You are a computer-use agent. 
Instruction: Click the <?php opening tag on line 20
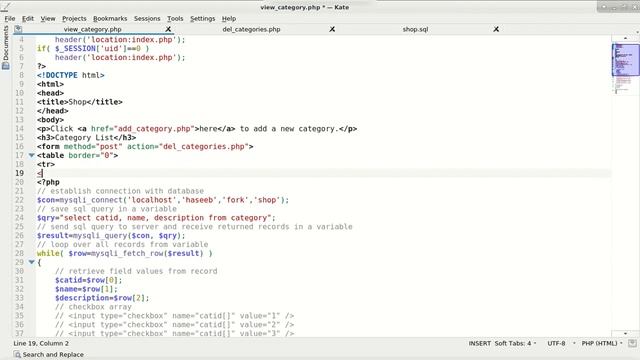tap(48, 182)
